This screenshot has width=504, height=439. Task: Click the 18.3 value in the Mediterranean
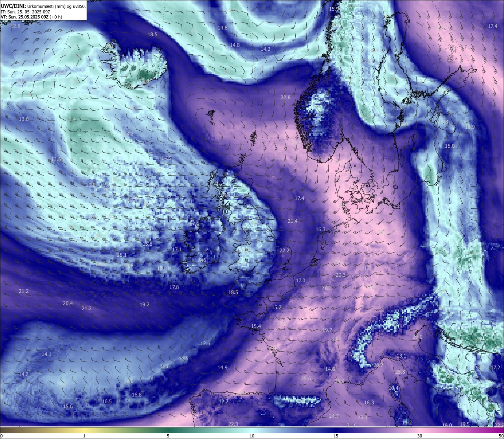[369, 403]
